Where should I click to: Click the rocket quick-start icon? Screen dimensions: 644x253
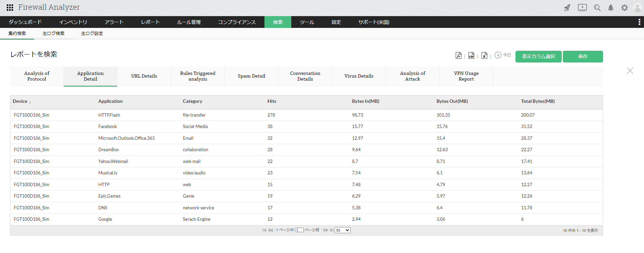coord(567,8)
